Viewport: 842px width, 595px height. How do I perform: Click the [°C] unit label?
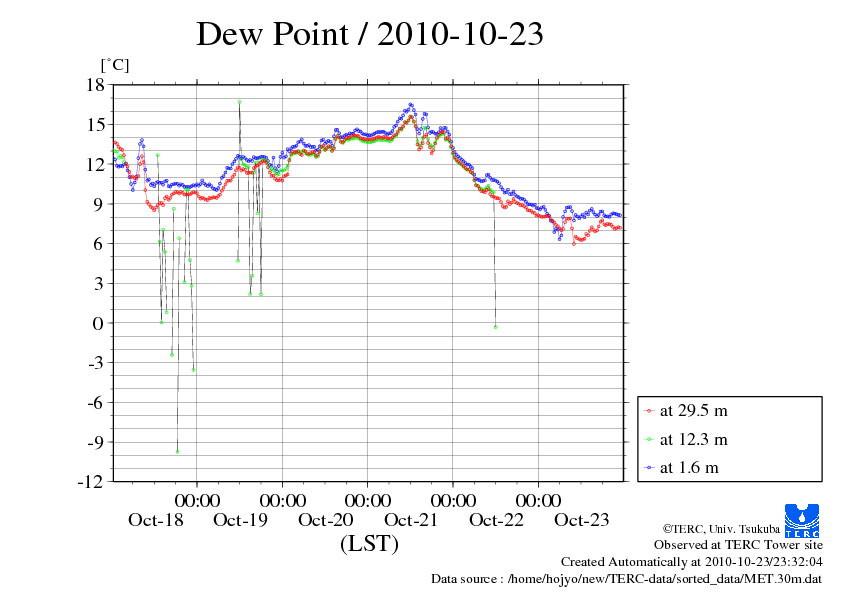[115, 65]
